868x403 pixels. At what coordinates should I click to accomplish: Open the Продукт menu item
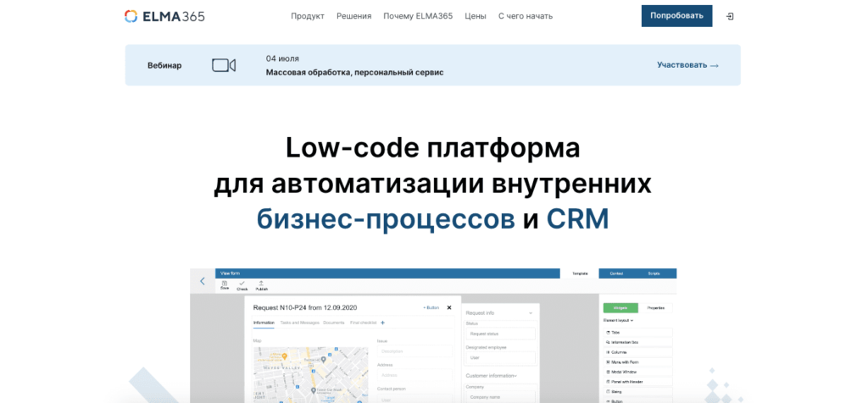(308, 16)
